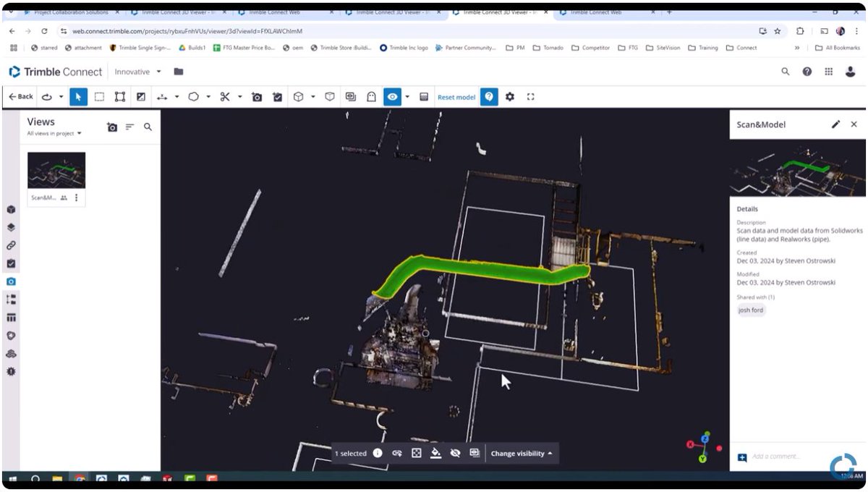The width and height of the screenshot is (868, 492).
Task: Open the table columns panel in sidebar
Action: click(11, 318)
